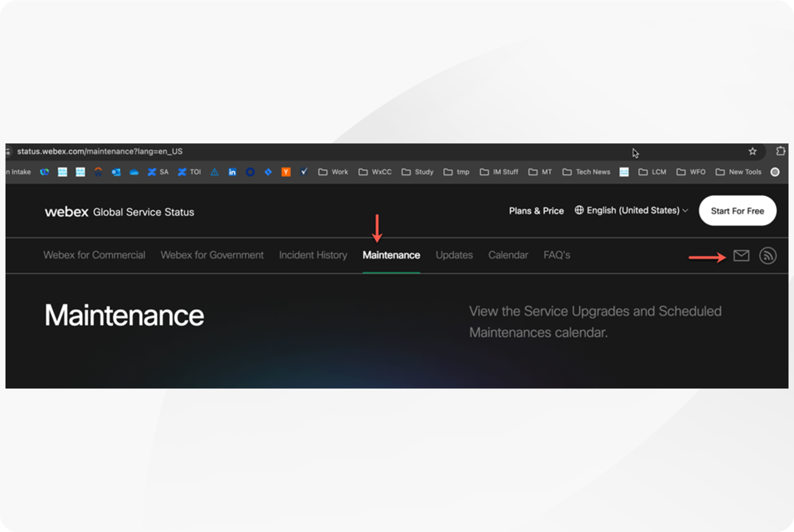Image resolution: width=794 pixels, height=532 pixels.
Task: Open the LinkedIn bookmark icon
Action: tap(232, 172)
